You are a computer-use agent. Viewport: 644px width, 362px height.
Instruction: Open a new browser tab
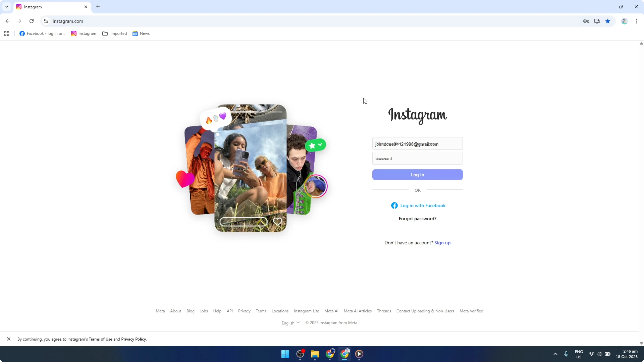[98, 7]
